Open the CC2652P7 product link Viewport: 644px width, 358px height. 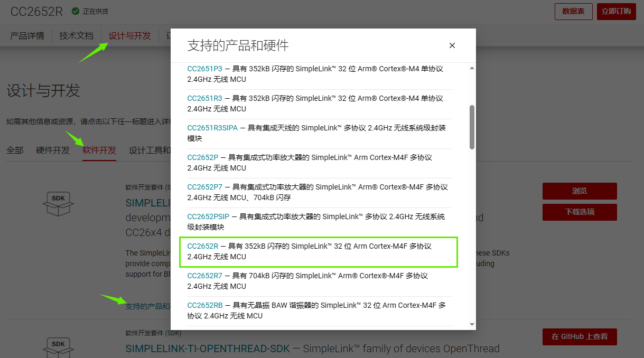tap(205, 187)
